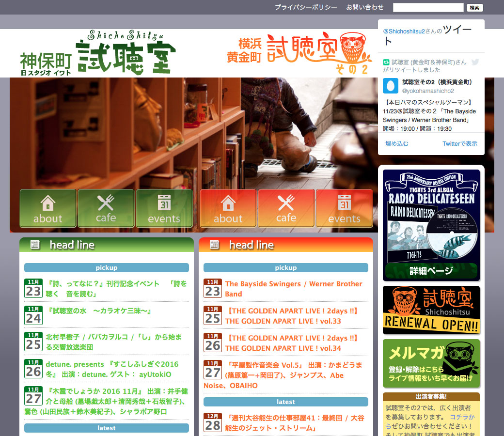Click the Twitter bird icon in widget
The width and height of the screenshot is (504, 436).
475,62
